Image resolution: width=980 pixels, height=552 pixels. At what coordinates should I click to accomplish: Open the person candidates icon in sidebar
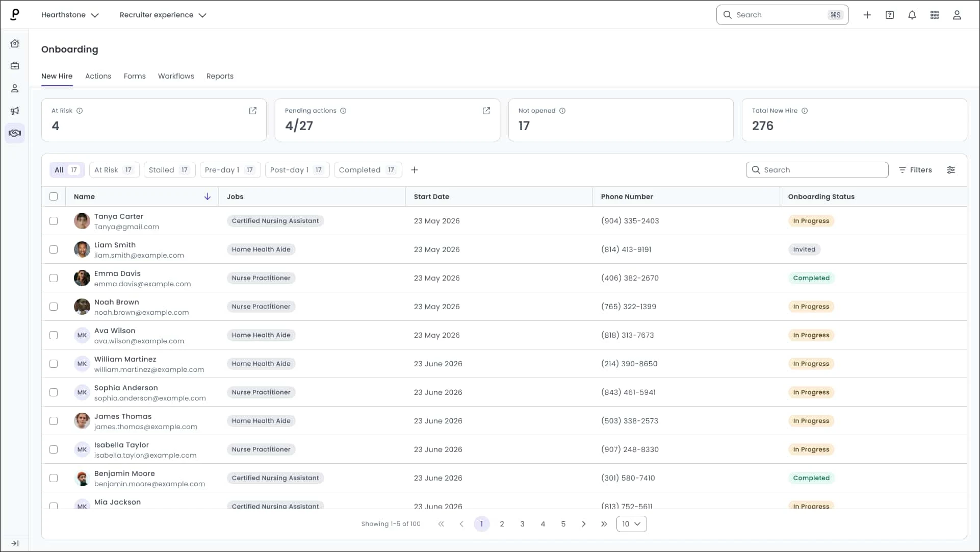[15, 88]
